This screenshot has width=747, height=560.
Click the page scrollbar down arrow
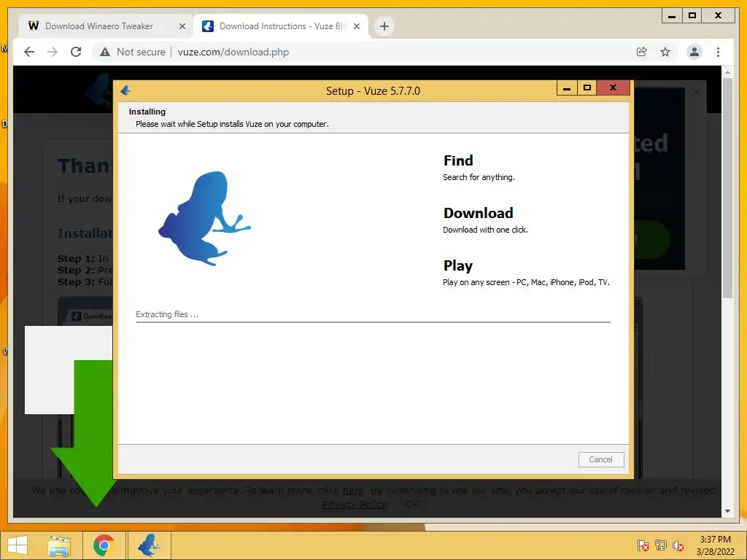click(727, 511)
